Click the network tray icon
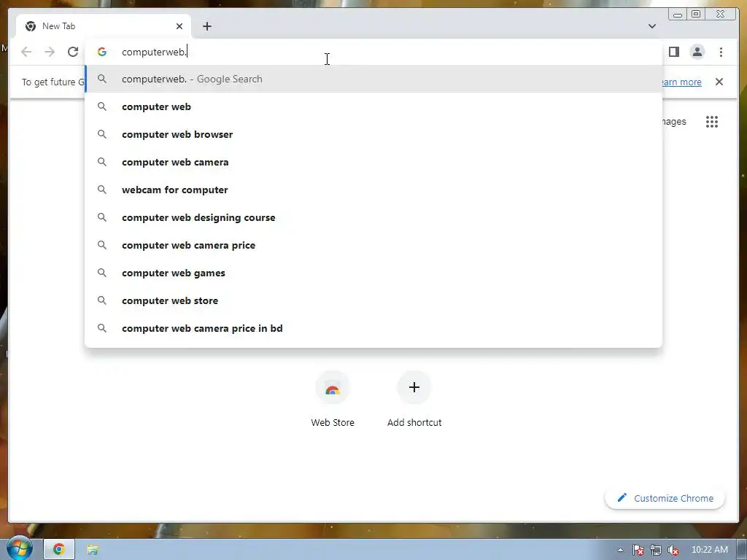Viewport: 747px width, 560px height. [x=656, y=550]
